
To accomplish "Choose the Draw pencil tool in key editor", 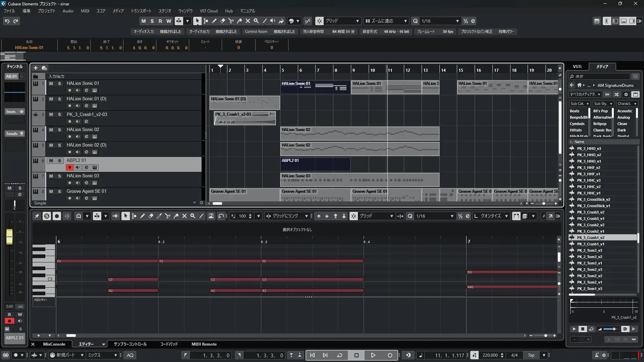I will coord(142,216).
